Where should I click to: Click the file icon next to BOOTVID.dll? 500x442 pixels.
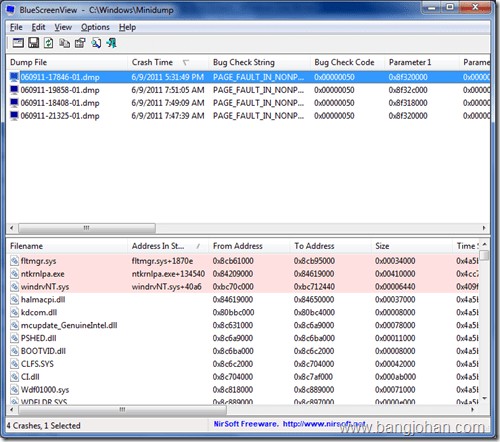pos(14,351)
